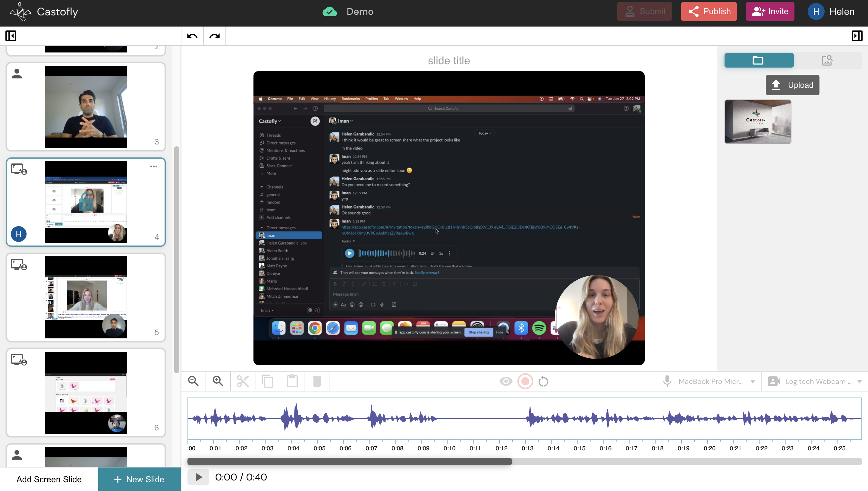Click the slide list vertical scrollbar
The height and width of the screenshot is (491, 868).
click(176, 260)
